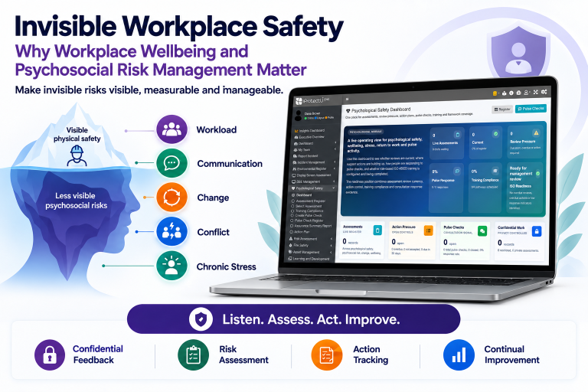Click the green Pulse Checks card icon
588x392 pixels.
point(482,230)
